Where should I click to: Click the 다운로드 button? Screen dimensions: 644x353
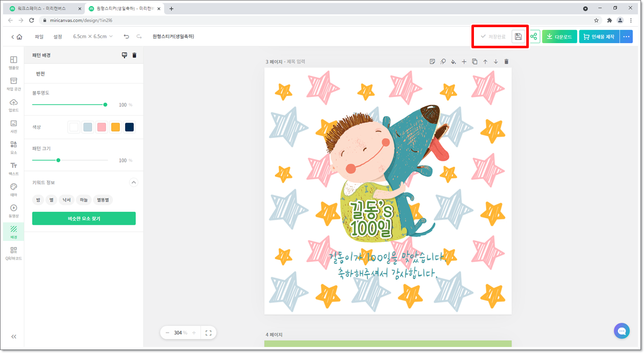pos(559,37)
